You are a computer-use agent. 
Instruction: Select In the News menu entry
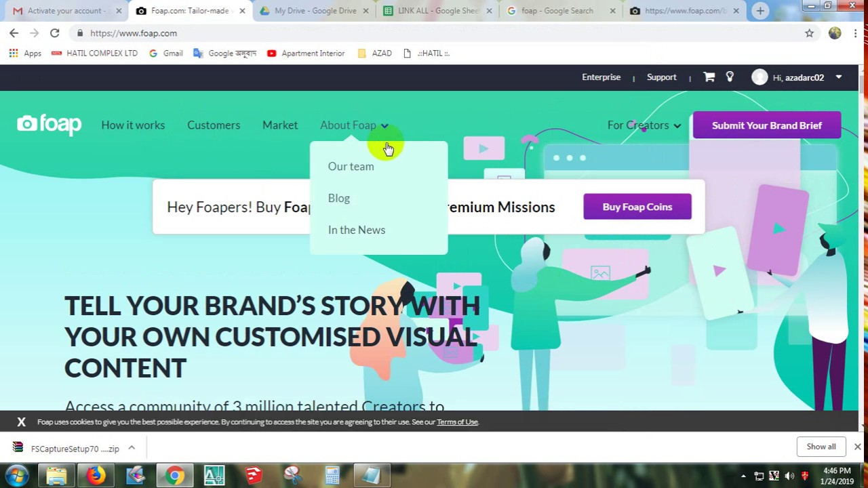[x=356, y=230]
